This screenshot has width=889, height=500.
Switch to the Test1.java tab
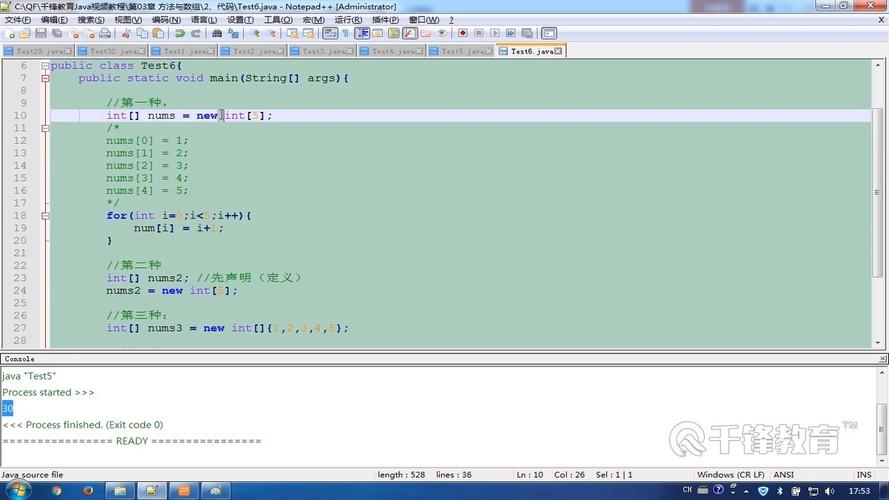tap(187, 51)
